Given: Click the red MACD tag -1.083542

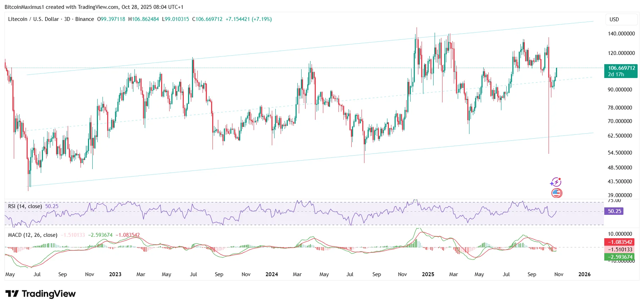Looking at the screenshot, I should (619, 242).
